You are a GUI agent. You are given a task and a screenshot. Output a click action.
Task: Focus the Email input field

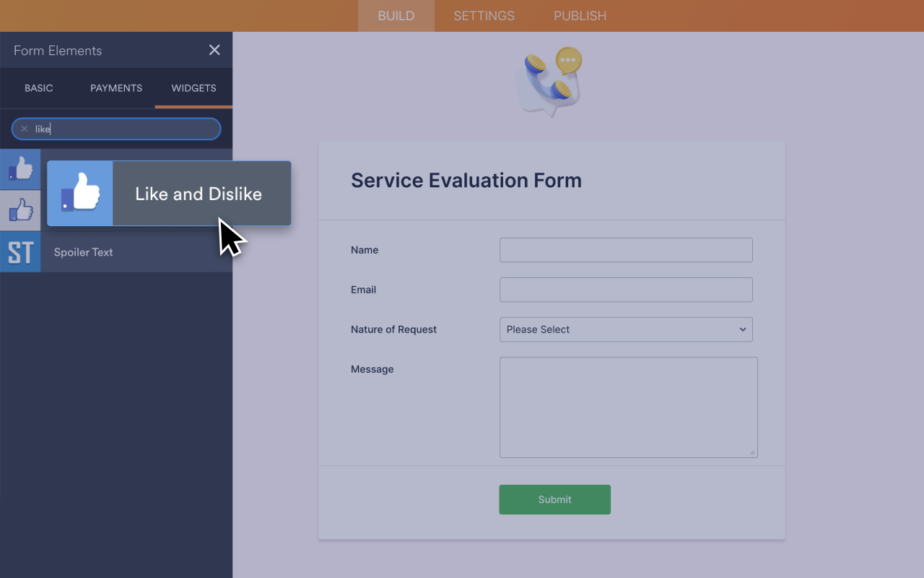pos(626,290)
